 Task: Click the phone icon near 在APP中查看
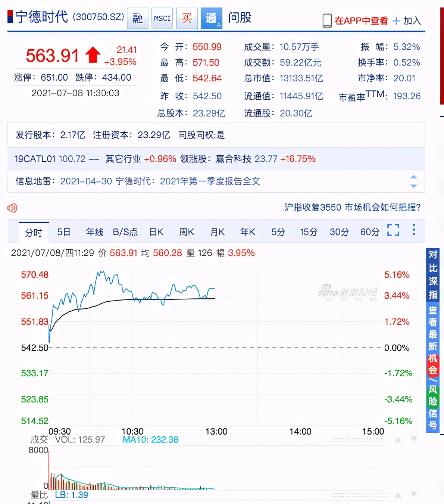click(327, 21)
